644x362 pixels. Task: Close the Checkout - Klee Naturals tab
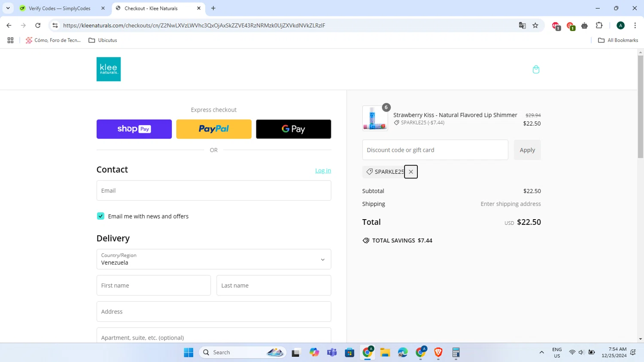click(199, 8)
